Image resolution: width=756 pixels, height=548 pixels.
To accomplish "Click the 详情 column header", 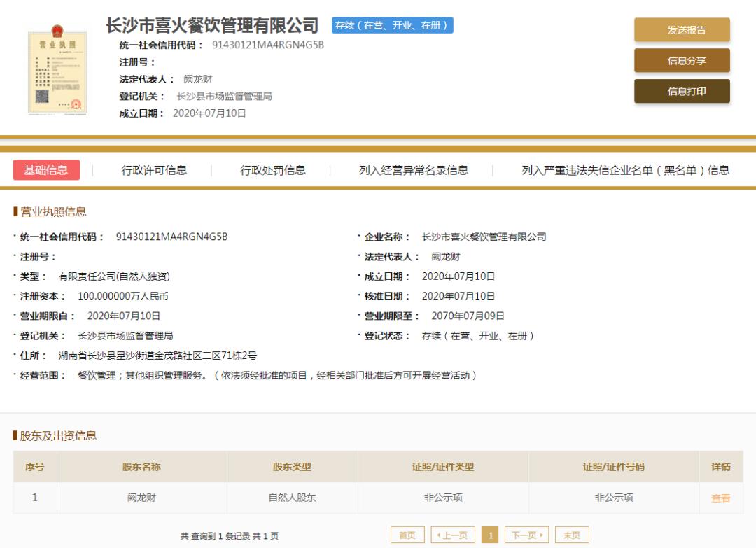I will [721, 467].
